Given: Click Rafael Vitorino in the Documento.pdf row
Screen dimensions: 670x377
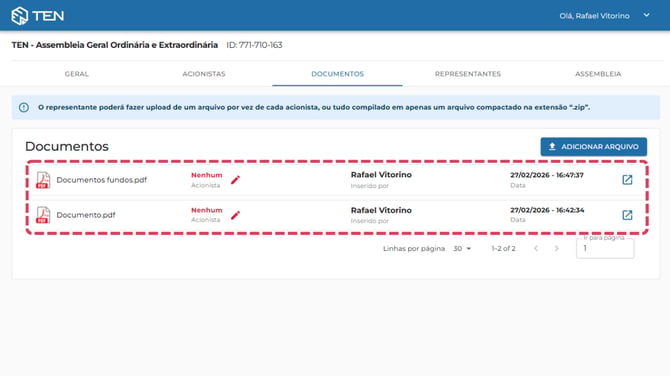Looking at the screenshot, I should click(381, 210).
